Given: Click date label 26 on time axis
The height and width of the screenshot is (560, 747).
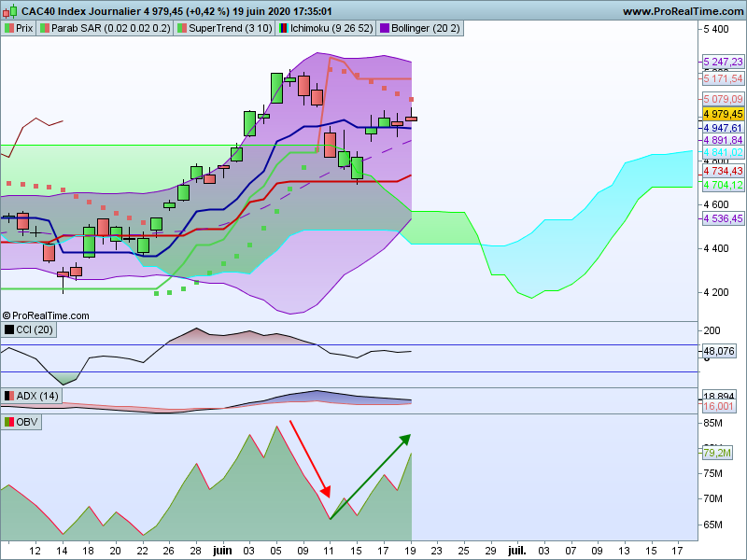Looking at the screenshot, I should (169, 551).
